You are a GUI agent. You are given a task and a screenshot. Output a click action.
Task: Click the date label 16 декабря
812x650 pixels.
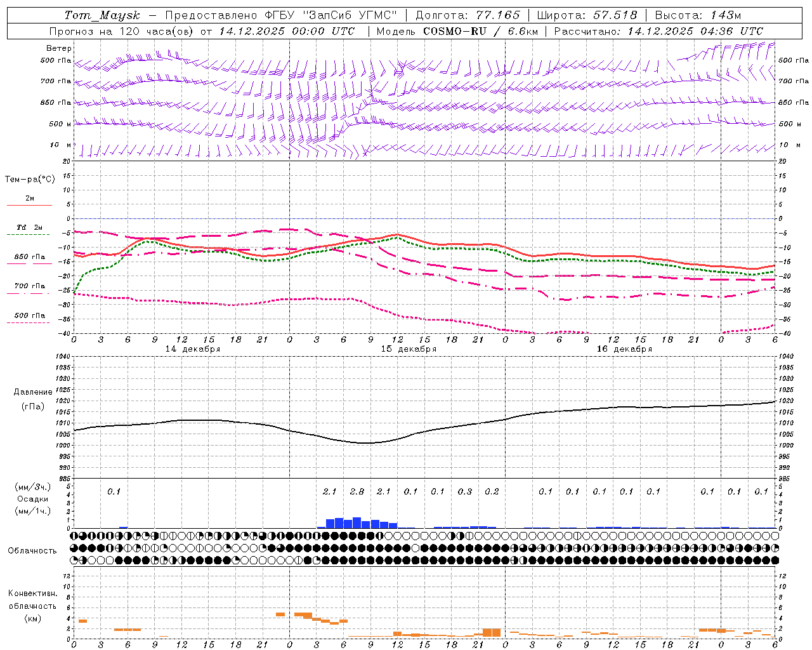click(x=624, y=349)
